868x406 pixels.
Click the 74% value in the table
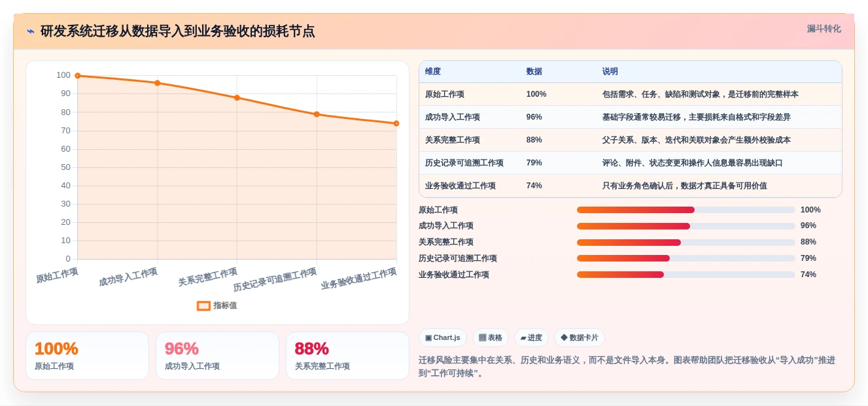(x=534, y=186)
